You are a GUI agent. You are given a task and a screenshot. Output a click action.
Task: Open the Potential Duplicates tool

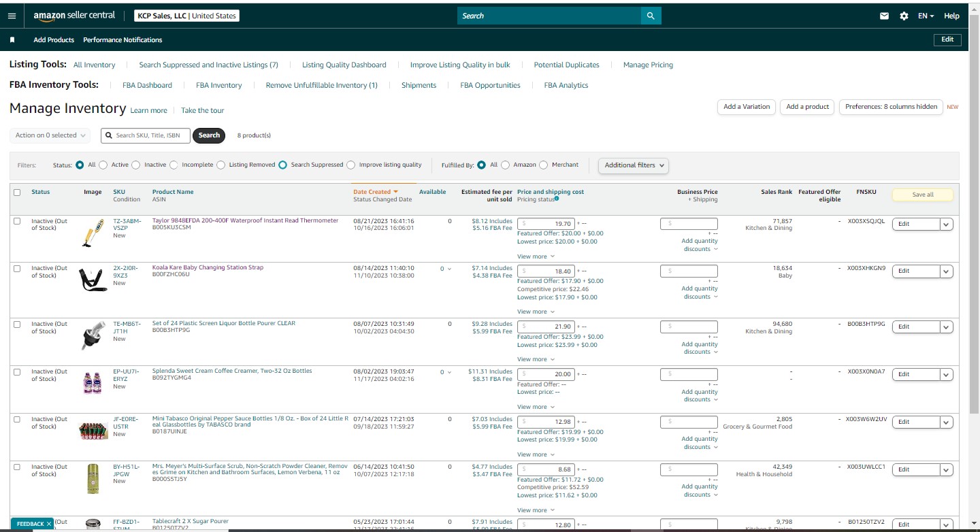tap(566, 65)
